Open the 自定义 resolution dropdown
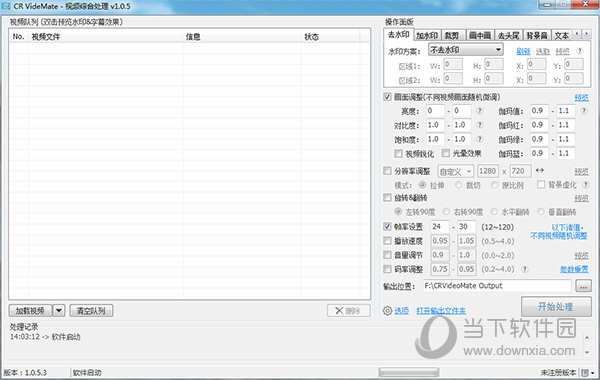Image resolution: width=600 pixels, height=380 pixels. tap(455, 171)
